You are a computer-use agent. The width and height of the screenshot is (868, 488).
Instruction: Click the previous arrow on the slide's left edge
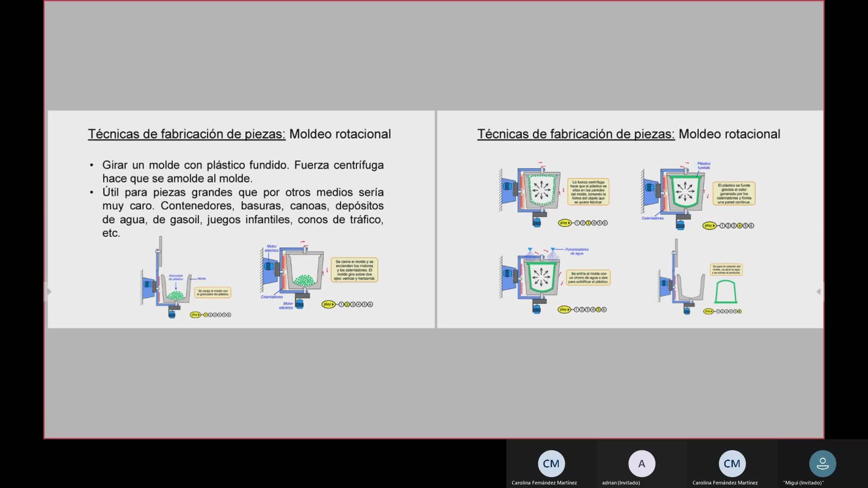[x=49, y=291]
